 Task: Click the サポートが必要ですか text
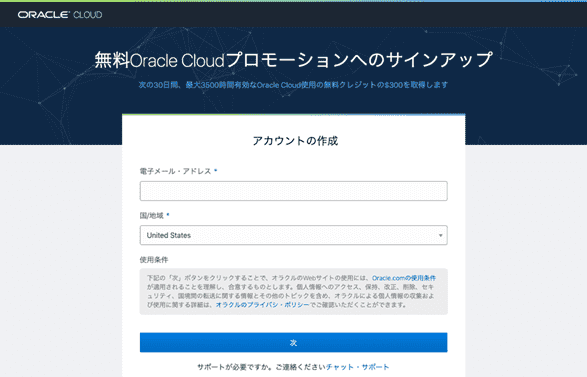(235, 367)
